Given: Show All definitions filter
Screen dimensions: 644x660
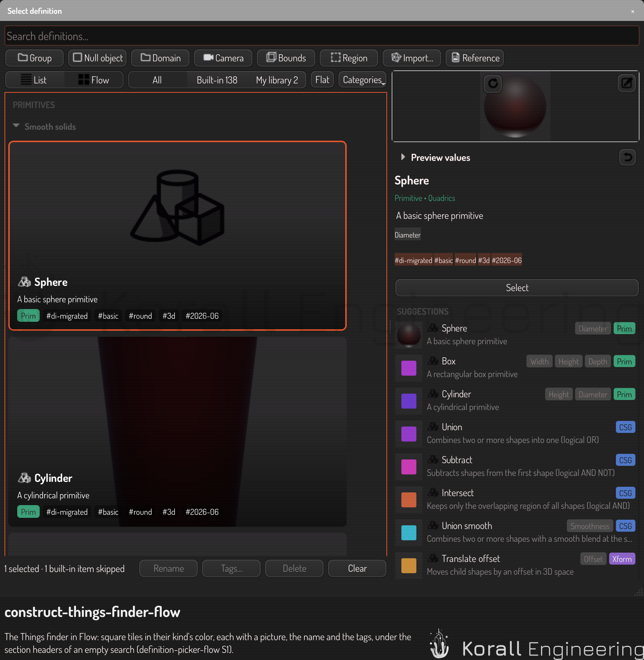Looking at the screenshot, I should point(157,80).
